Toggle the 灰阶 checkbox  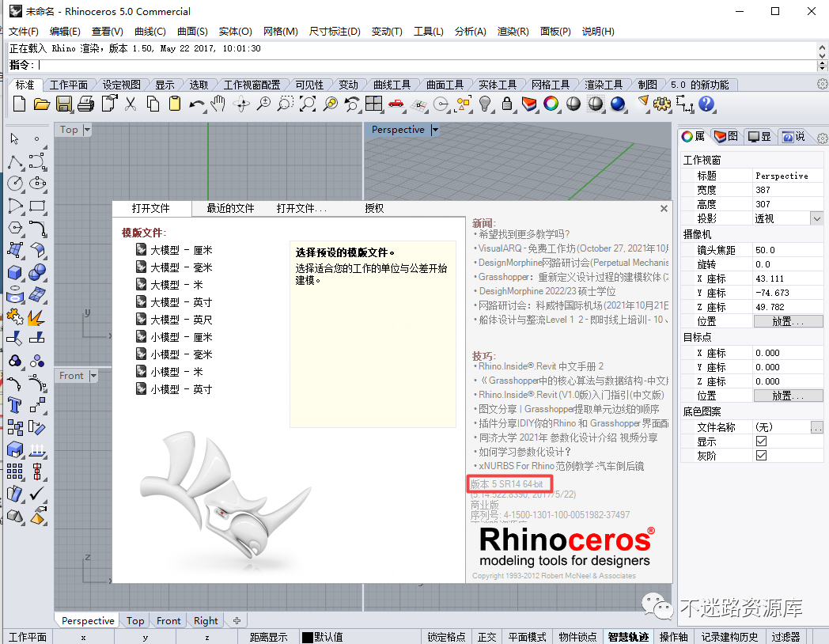[761, 455]
